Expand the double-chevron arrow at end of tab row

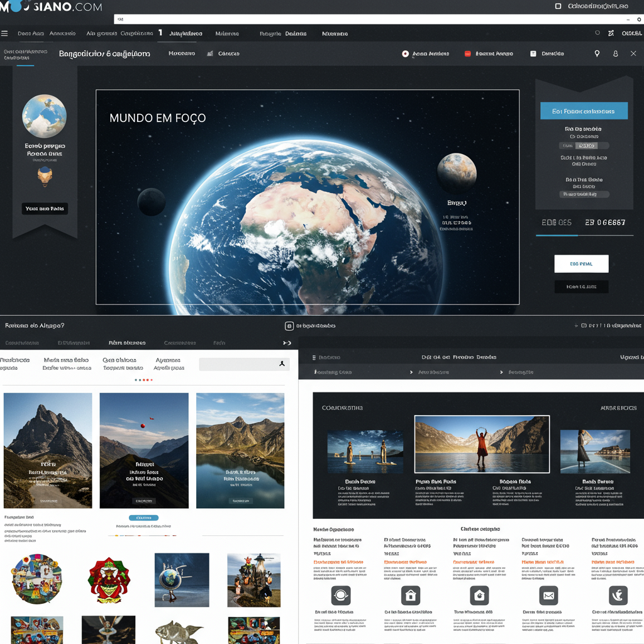tap(287, 343)
